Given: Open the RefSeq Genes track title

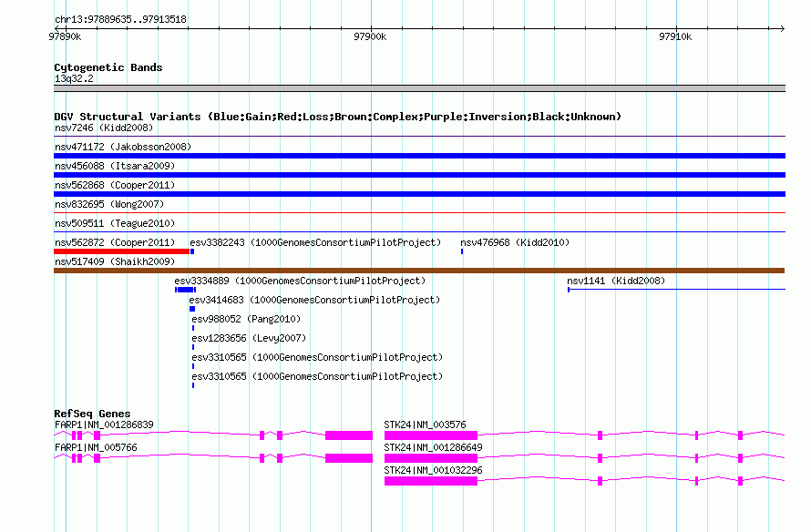Looking at the screenshot, I should (x=92, y=414).
